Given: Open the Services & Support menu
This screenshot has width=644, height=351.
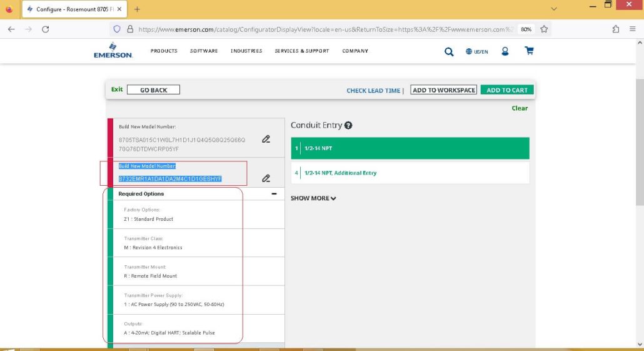Looking at the screenshot, I should click(302, 51).
